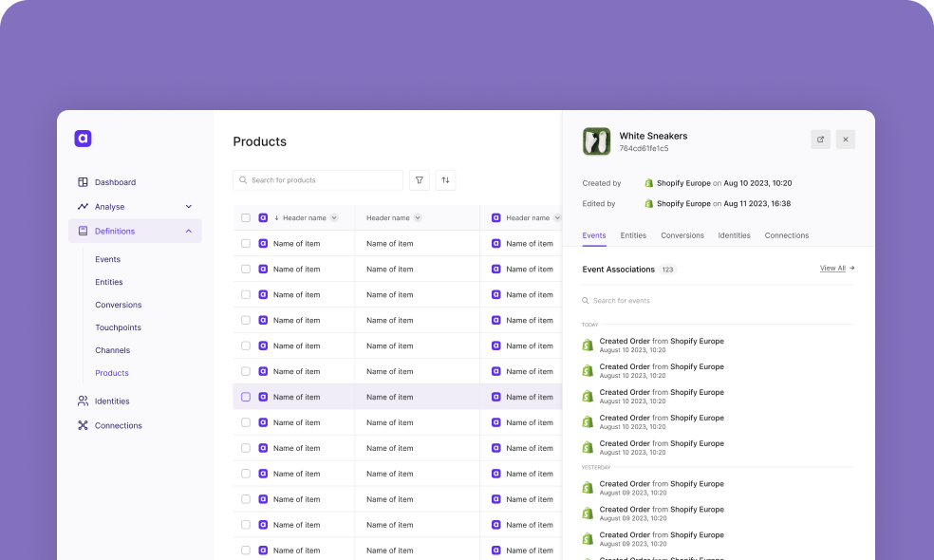Click the app logo in the sidebar
Screen dimensions: 934x560
tap(83, 139)
